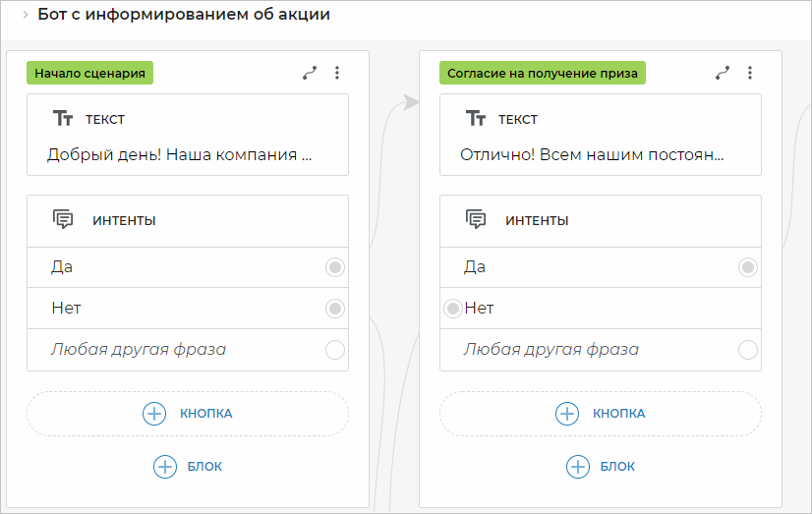Open the Отлично! text message in second block
The height and width of the screenshot is (514, 812).
tap(593, 155)
